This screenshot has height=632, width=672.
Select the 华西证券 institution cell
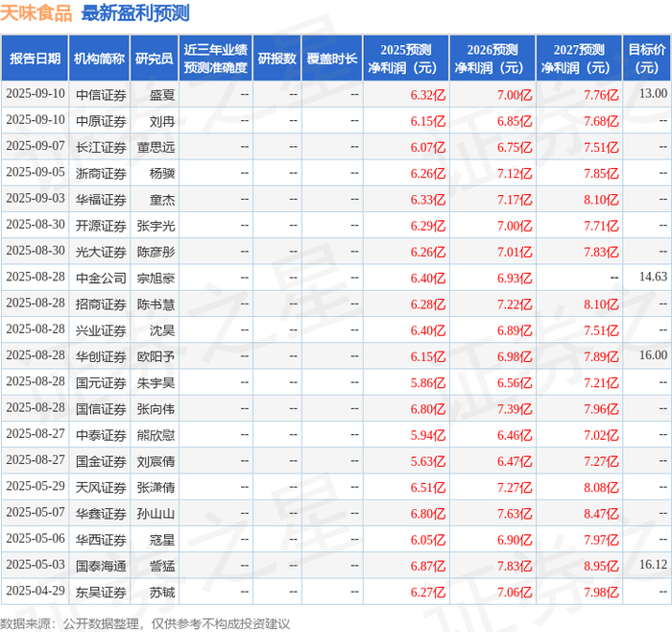tap(101, 540)
